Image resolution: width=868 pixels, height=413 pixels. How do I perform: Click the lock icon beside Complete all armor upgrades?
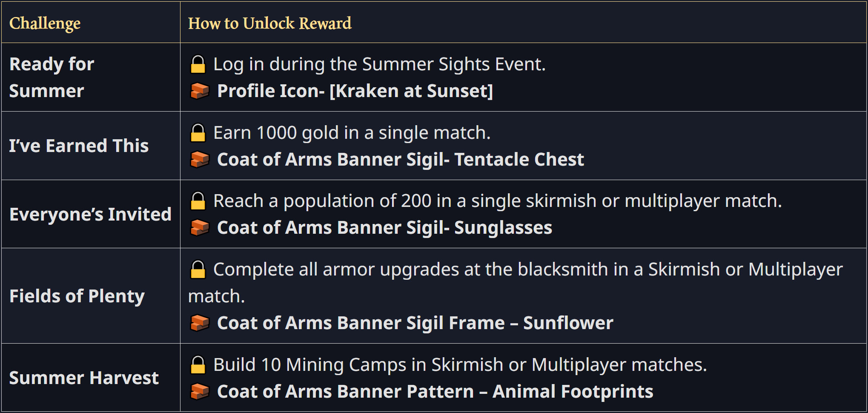[198, 270]
